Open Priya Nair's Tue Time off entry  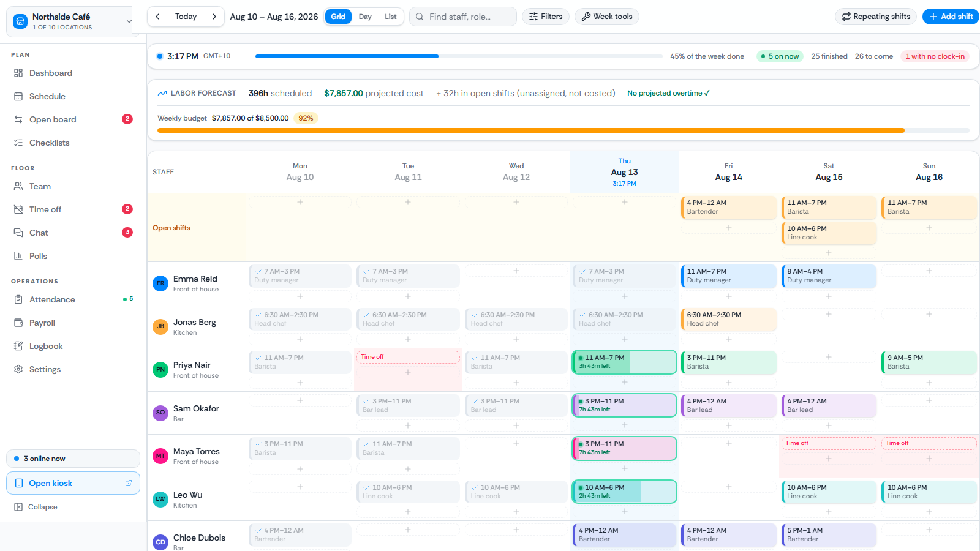408,357
